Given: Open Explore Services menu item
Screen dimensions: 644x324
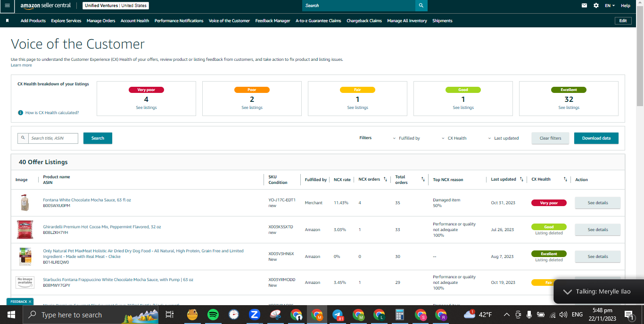Looking at the screenshot, I should click(66, 21).
